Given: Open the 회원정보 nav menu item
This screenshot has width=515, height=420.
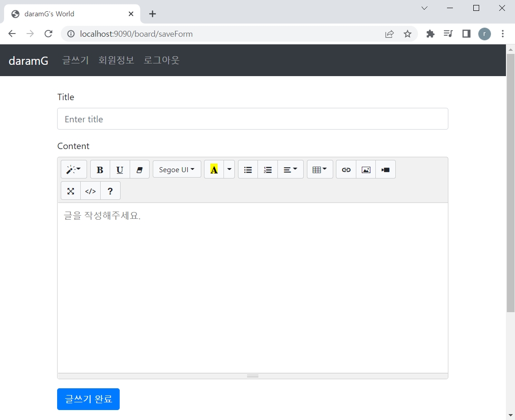Looking at the screenshot, I should [x=116, y=60].
